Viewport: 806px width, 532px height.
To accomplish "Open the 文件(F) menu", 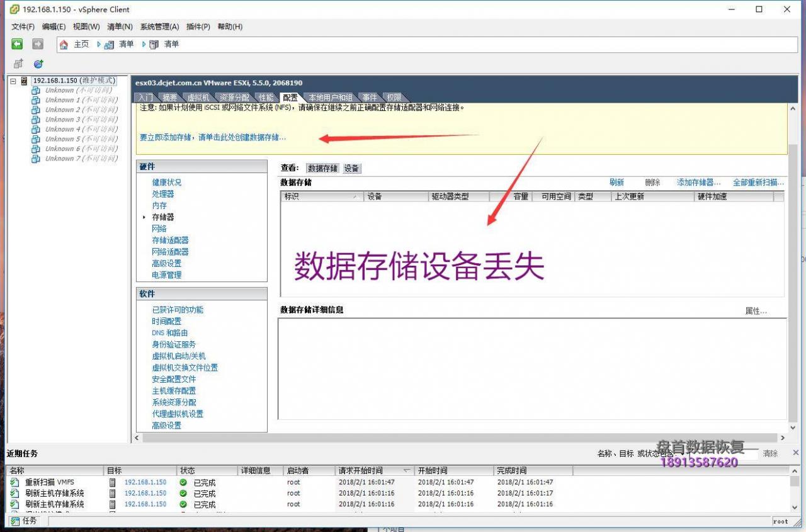I will point(23,26).
